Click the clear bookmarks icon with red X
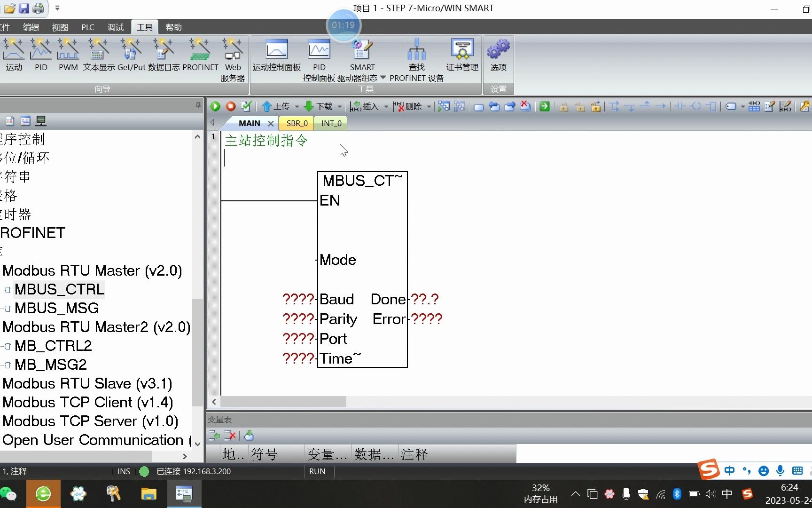The width and height of the screenshot is (812, 508). (x=525, y=106)
